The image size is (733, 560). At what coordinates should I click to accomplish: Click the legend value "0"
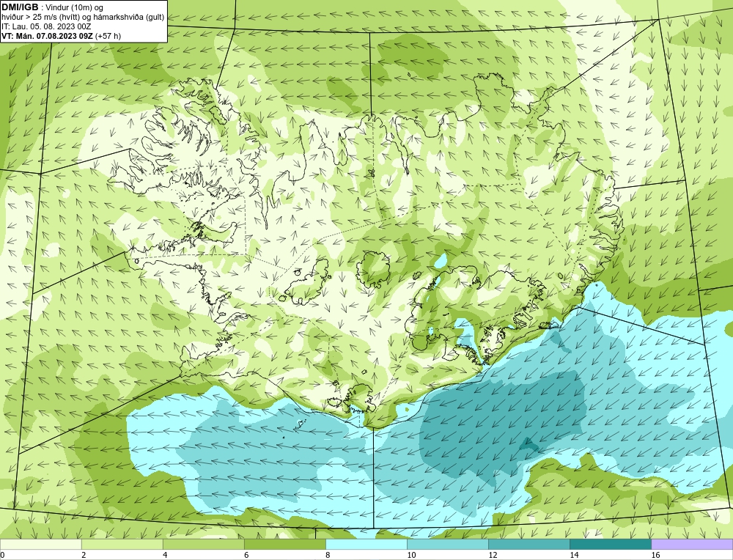(x=2, y=555)
